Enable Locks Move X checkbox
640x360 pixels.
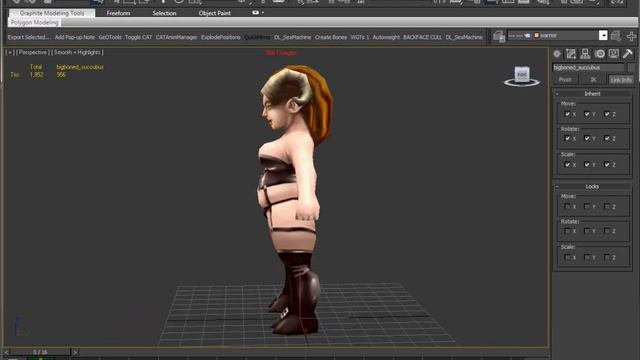567,207
